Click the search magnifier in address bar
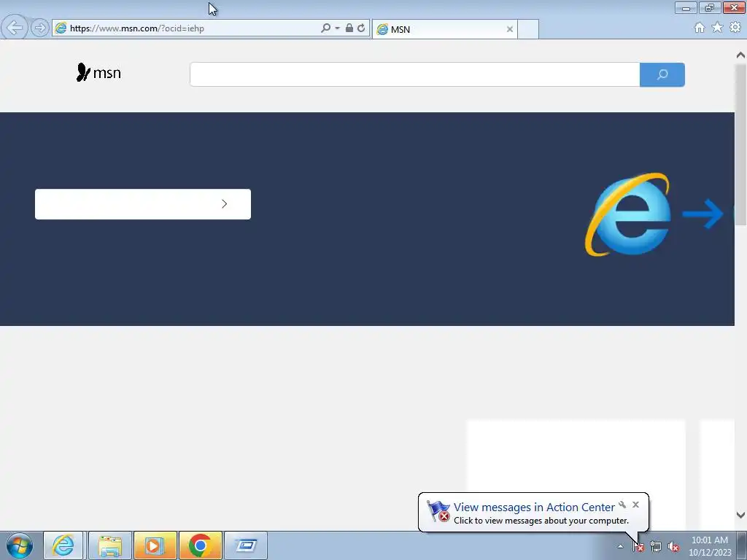Image resolution: width=747 pixels, height=560 pixels. 325,28
